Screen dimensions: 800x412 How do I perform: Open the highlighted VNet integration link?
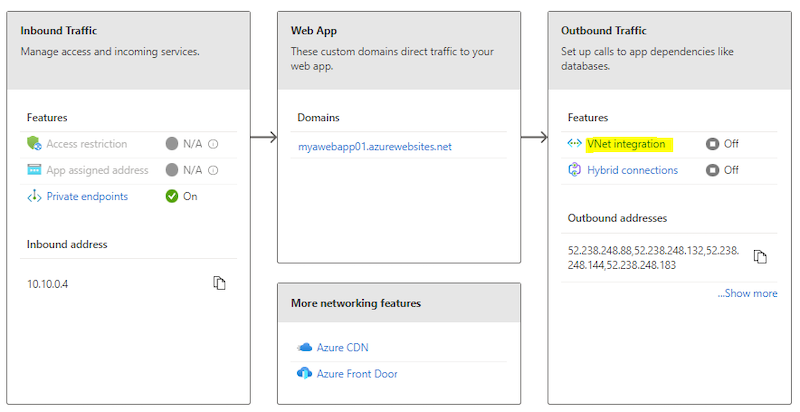point(626,144)
